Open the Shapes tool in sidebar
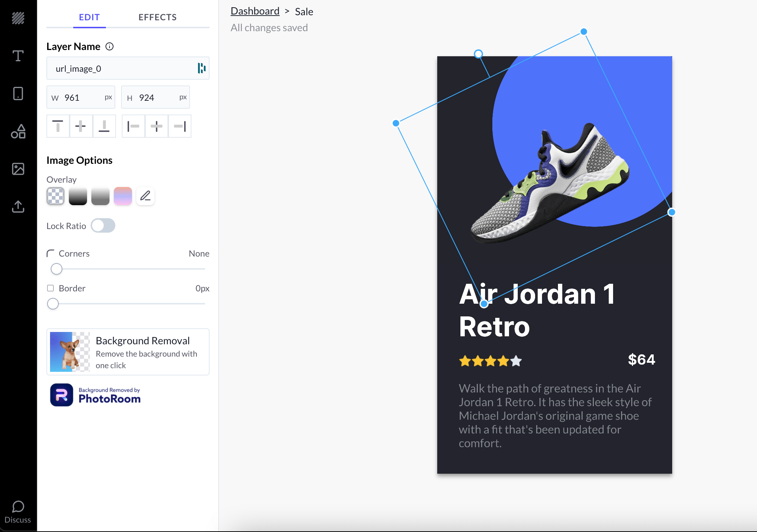Viewport: 757px width, 532px height. pos(18,131)
